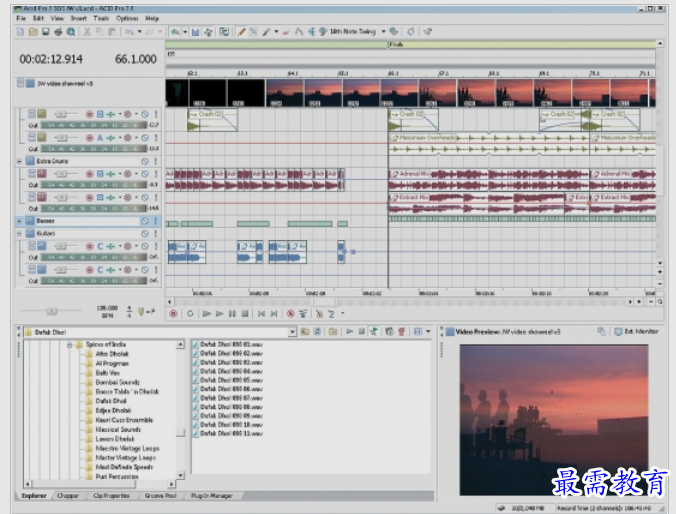Collapse the Extra Drums folder track
The width and height of the screenshot is (676, 514).
[x=19, y=160]
